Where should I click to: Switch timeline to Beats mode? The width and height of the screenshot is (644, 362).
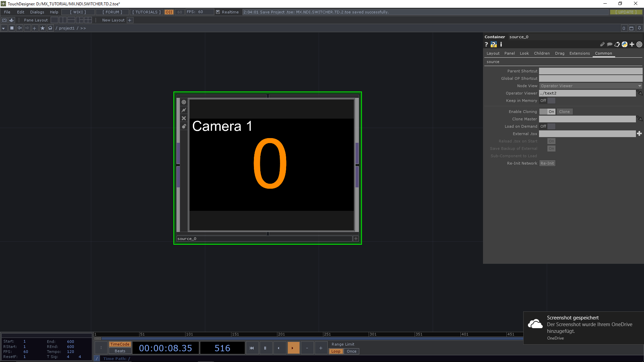120,351
